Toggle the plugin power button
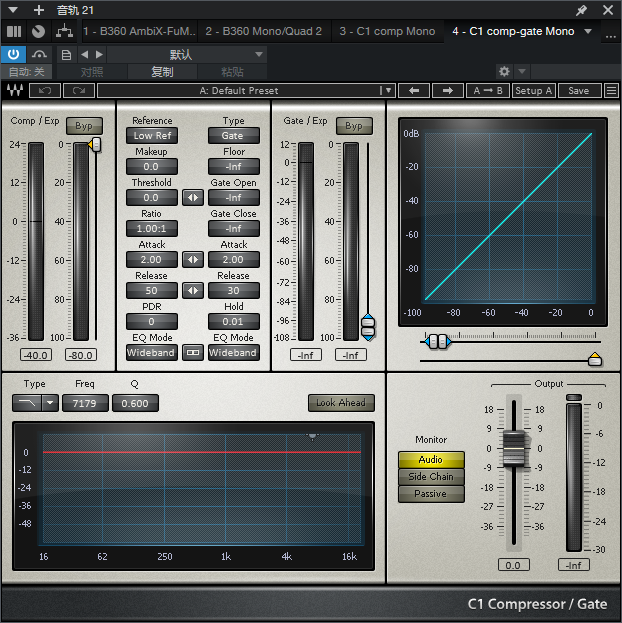 (x=14, y=54)
